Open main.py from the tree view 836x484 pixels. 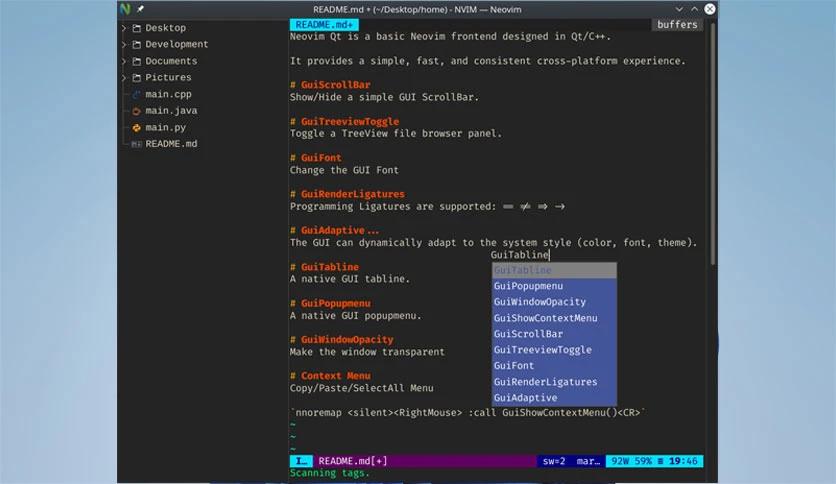click(165, 127)
